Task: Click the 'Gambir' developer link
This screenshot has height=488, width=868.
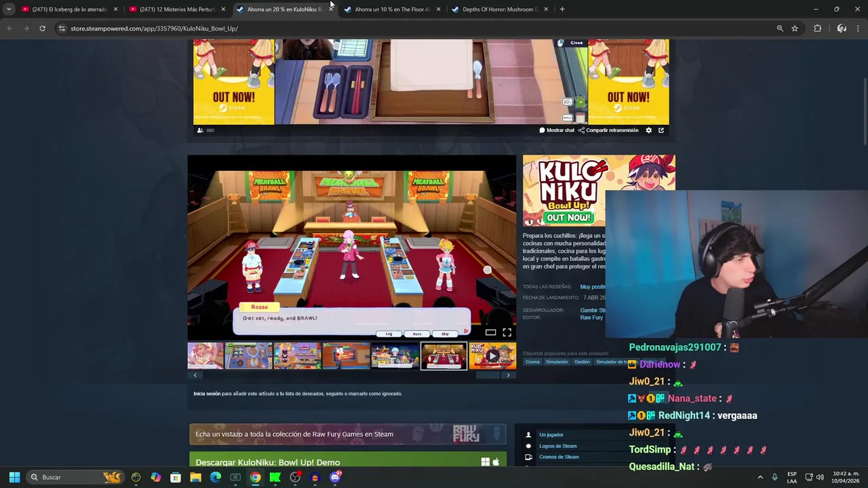Action: click(x=593, y=310)
